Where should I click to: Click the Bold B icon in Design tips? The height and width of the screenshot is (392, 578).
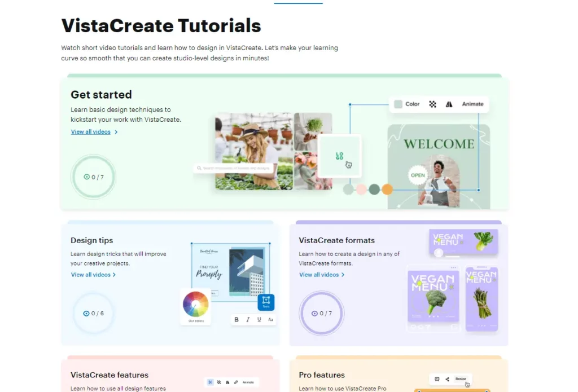click(237, 319)
